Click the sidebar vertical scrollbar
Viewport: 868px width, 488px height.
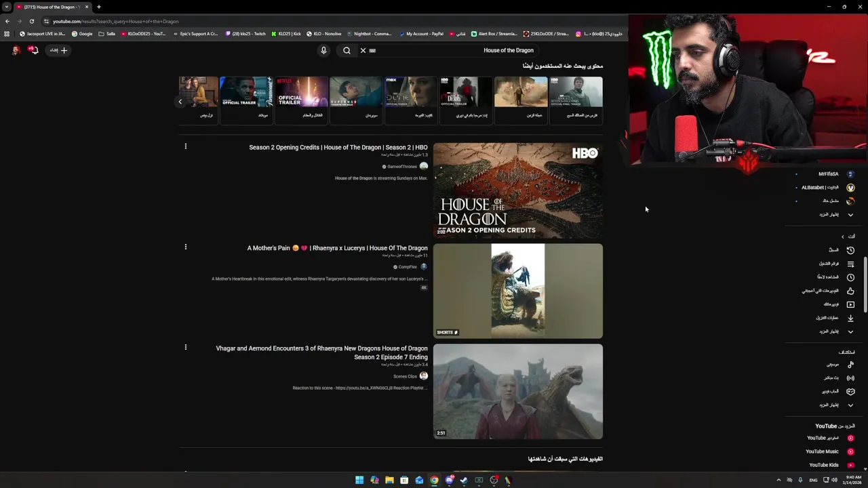point(865,285)
